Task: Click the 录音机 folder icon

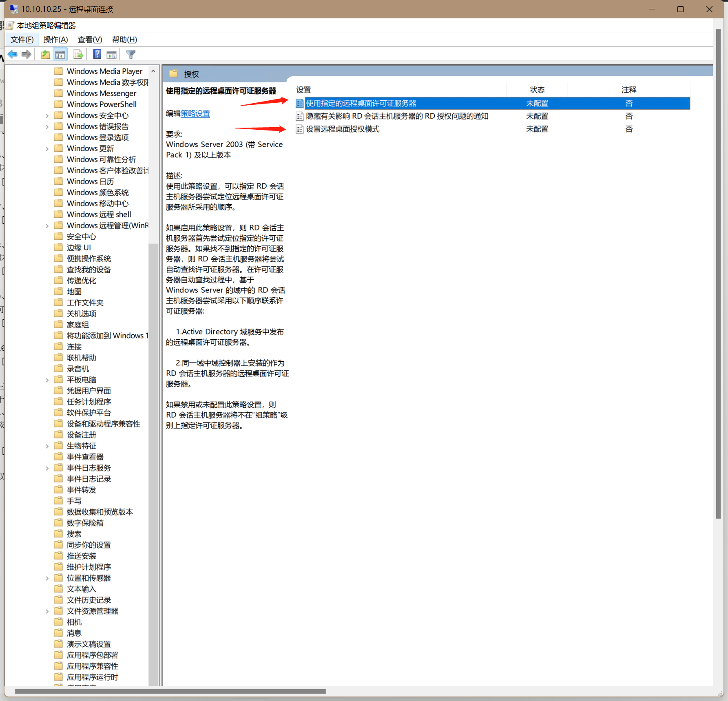Action: [59, 368]
